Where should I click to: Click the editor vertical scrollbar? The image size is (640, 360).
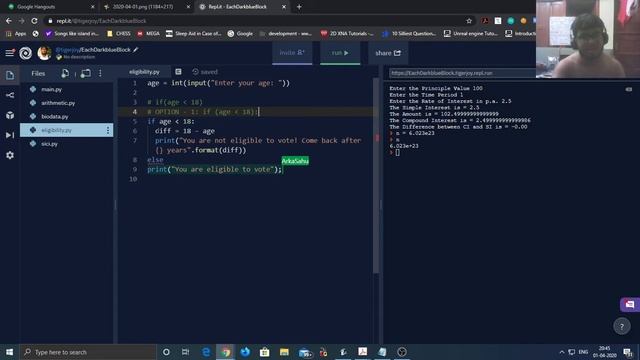(376, 176)
